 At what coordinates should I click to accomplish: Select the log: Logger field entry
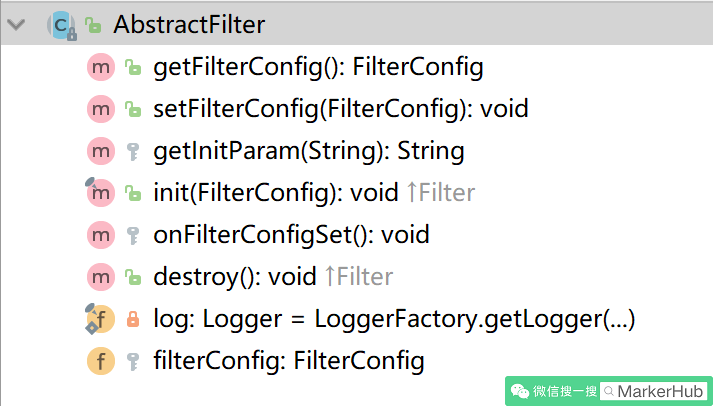[394, 319]
